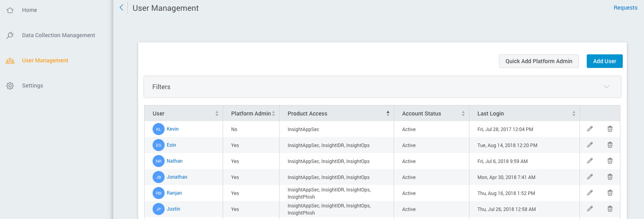Delete user Eoin using the trash icon

610,145
